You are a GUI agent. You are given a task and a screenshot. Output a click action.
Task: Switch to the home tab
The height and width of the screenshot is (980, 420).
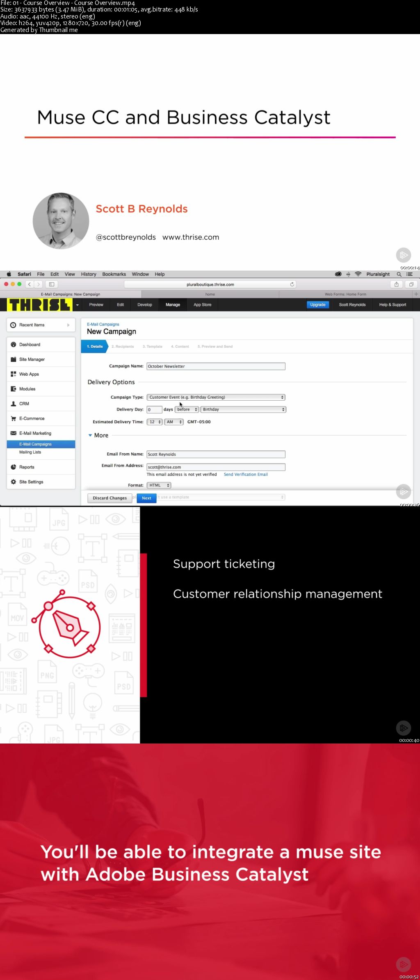tap(210, 294)
